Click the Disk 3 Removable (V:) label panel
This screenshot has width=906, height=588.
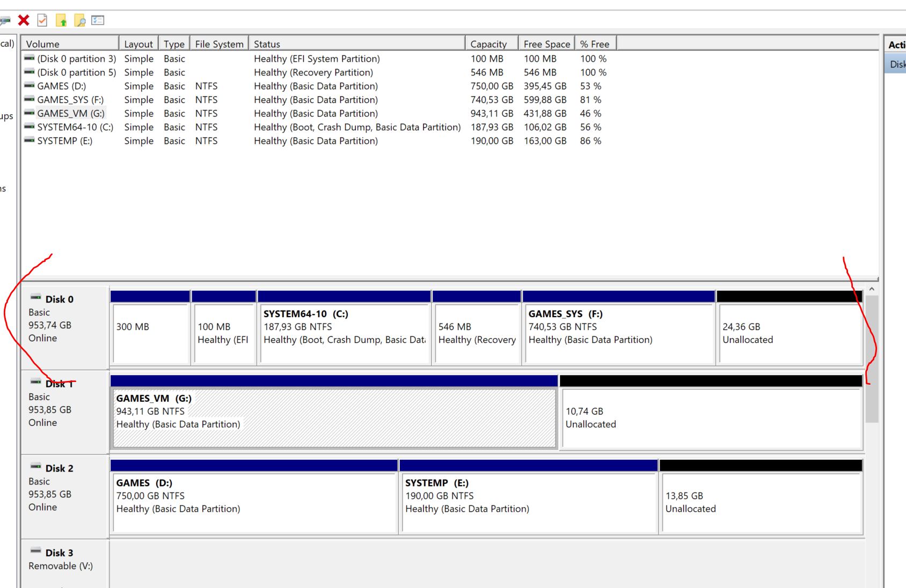click(x=64, y=563)
